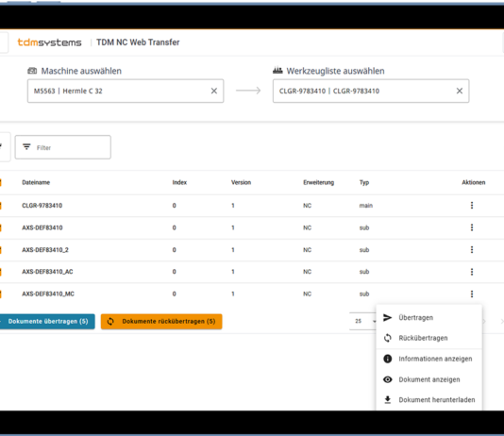Click the eye icon for Dokument anzeigen
Viewport: 504px width, 436px height.
tap(388, 379)
